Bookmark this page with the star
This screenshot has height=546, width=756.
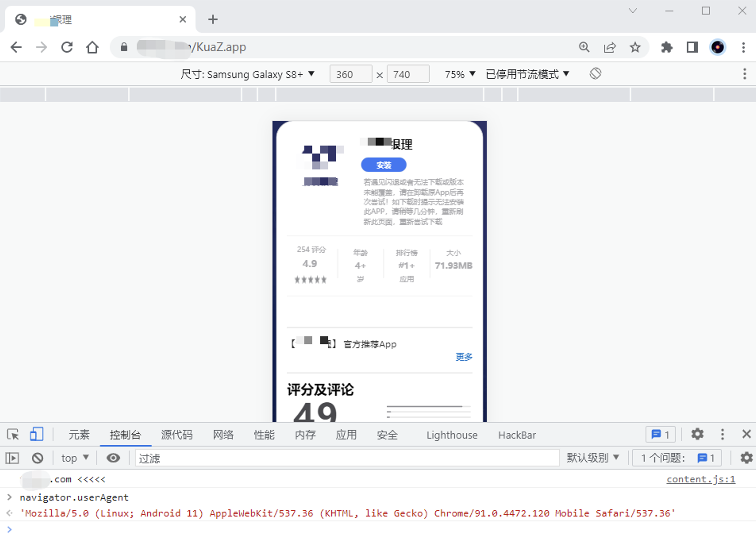[635, 47]
